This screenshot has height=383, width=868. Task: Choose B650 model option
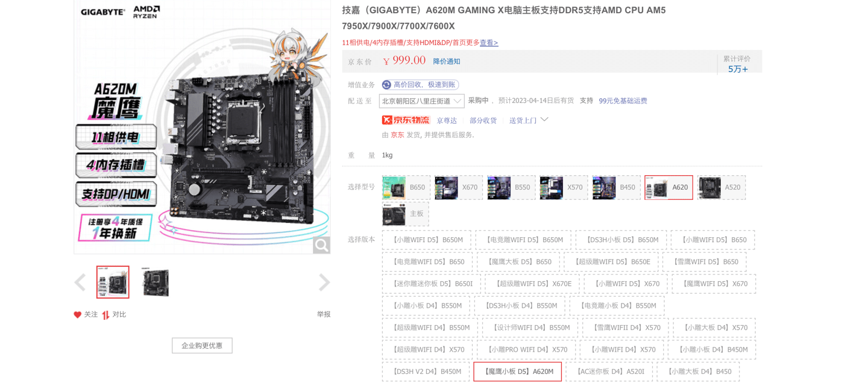[x=406, y=188]
